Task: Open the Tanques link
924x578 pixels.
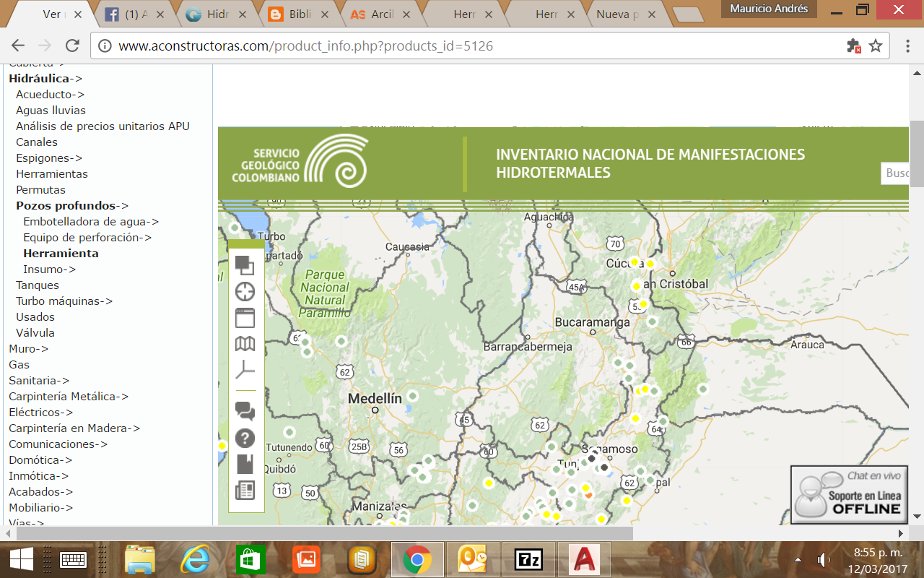Action: (x=38, y=285)
